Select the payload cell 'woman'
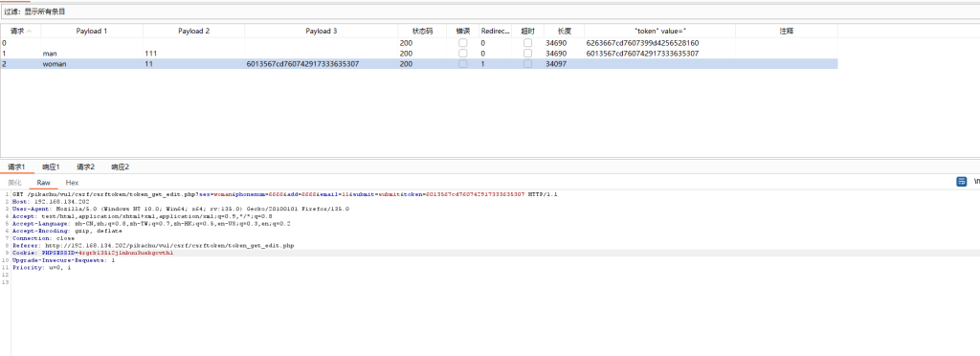This screenshot has width=980, height=356. (x=55, y=64)
